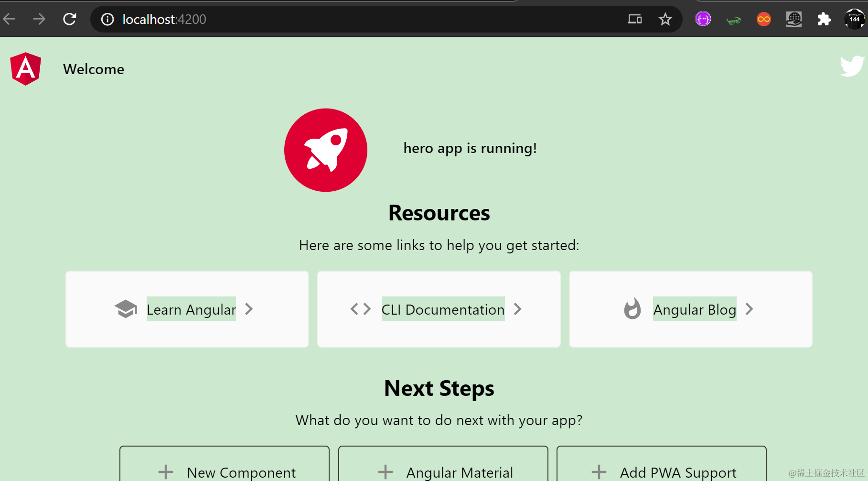Open the Learn Angular card
Screen dimensions: 868x481
[187, 309]
